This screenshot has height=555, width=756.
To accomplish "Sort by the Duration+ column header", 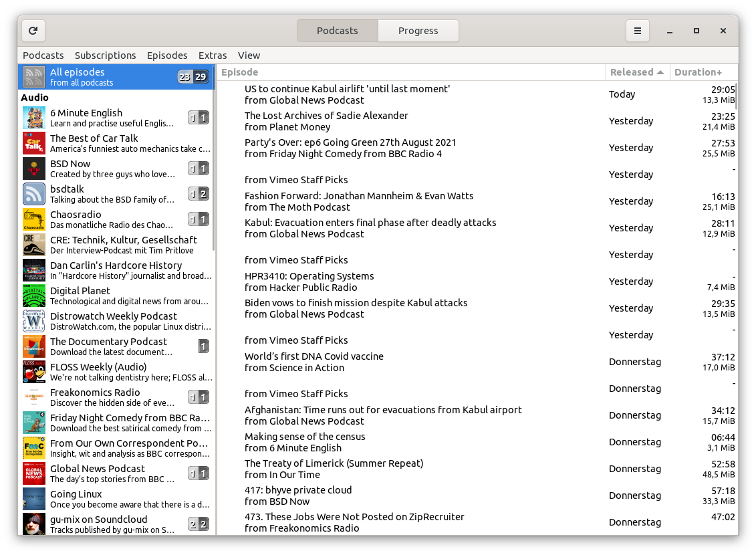I will point(704,72).
